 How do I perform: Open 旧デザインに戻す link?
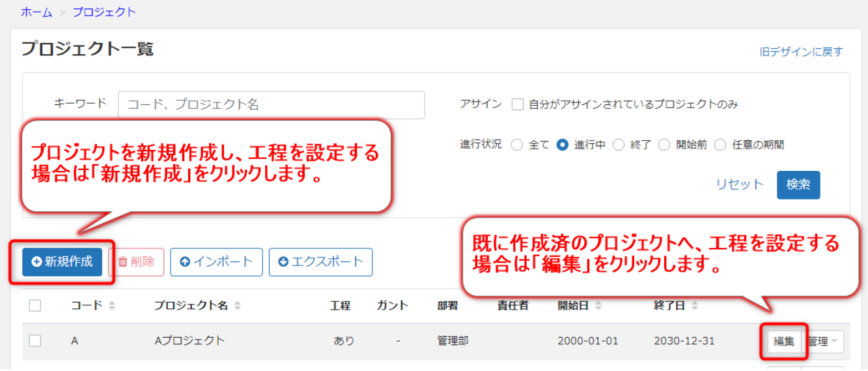(x=801, y=52)
